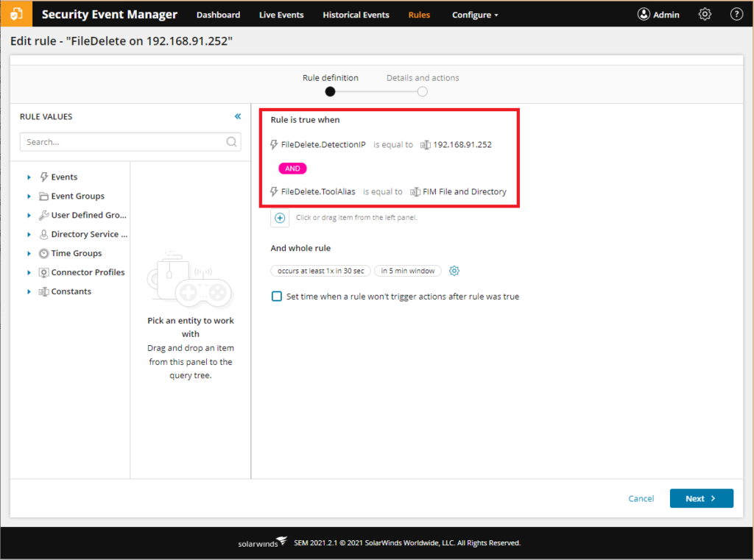The image size is (754, 560).
Task: Select the FileDelete.DetectionIP field
Action: 323,145
